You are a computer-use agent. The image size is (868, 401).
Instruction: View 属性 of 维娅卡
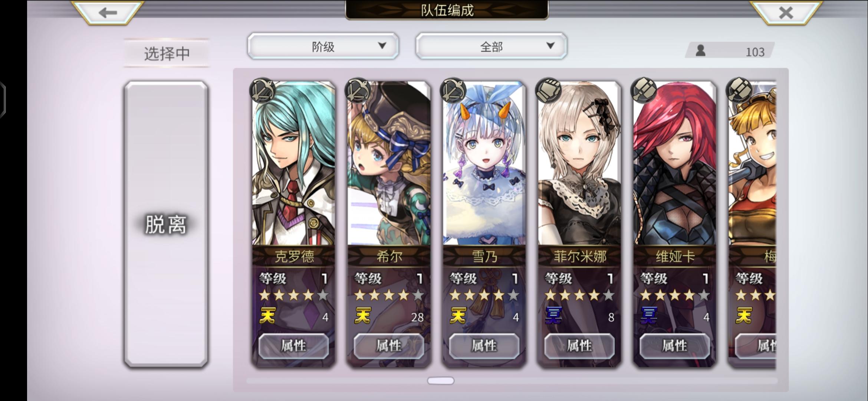(x=675, y=346)
